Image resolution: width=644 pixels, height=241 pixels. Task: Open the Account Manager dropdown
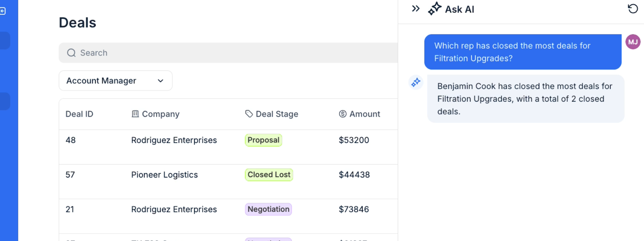pyautogui.click(x=116, y=81)
